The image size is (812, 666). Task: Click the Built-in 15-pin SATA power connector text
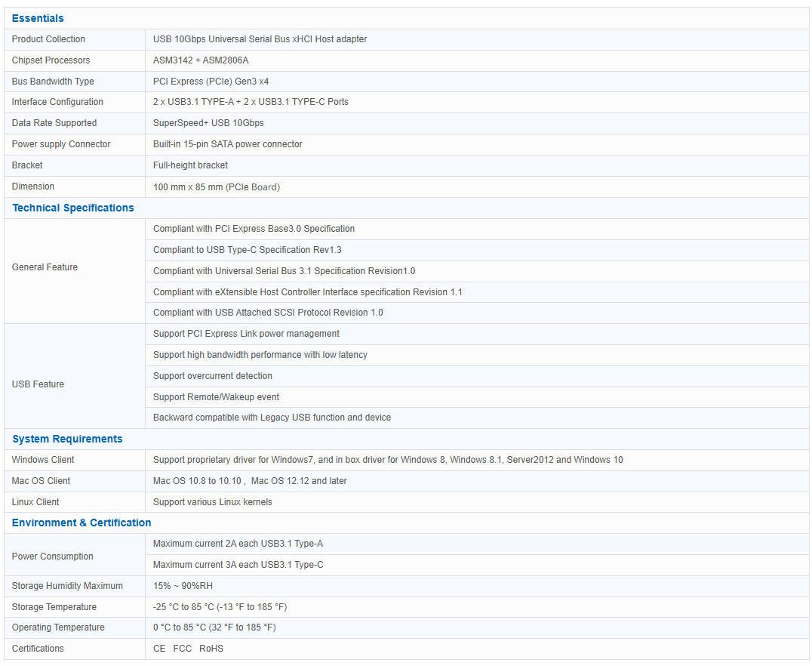click(x=227, y=144)
